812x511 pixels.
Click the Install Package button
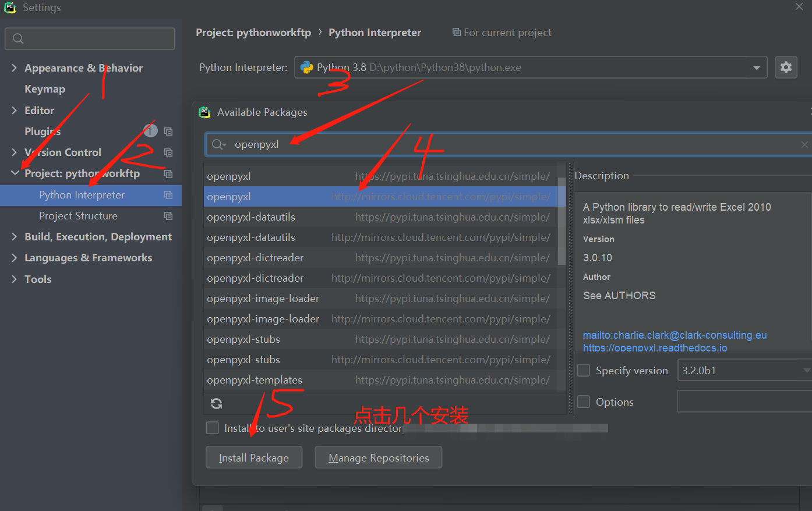(x=254, y=457)
